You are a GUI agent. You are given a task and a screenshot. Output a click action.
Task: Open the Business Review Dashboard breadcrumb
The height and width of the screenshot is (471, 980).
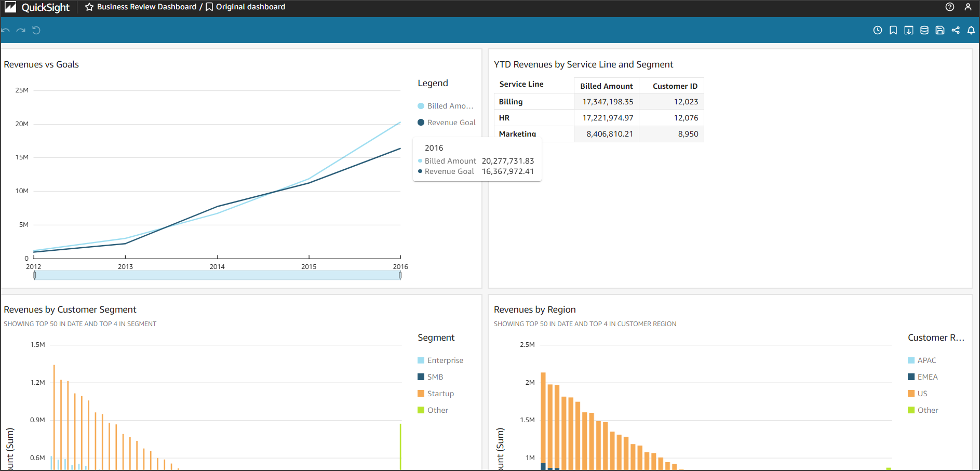point(146,7)
